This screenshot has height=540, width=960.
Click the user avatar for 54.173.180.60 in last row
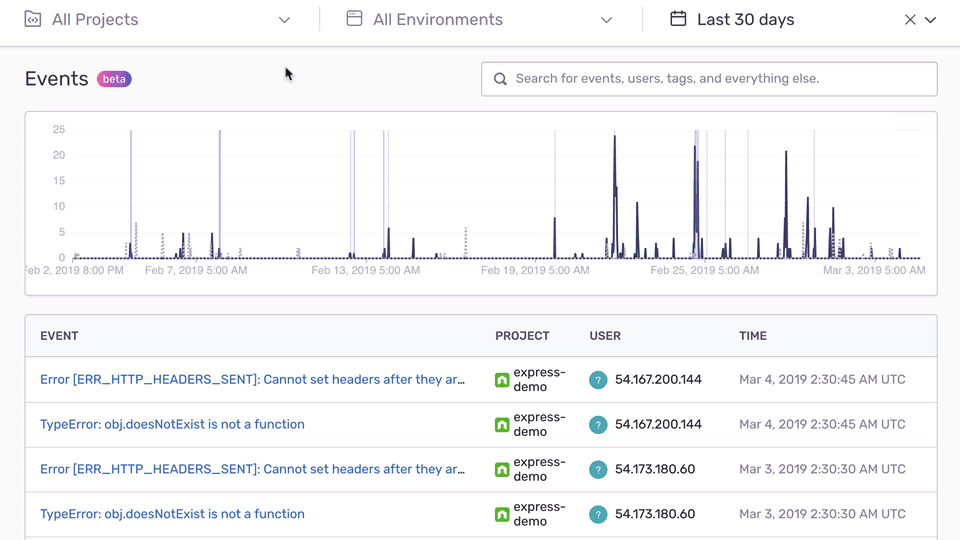point(598,514)
